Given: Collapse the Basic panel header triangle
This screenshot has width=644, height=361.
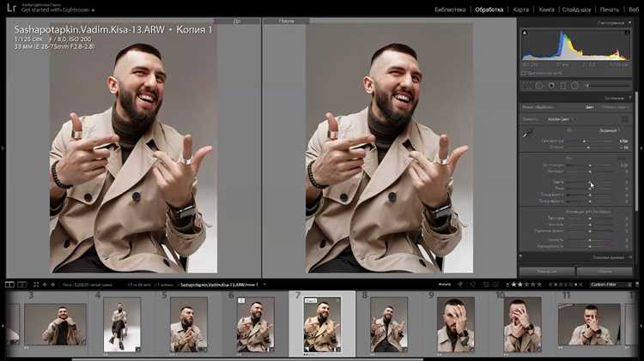Looking at the screenshot, I should tap(629, 98).
